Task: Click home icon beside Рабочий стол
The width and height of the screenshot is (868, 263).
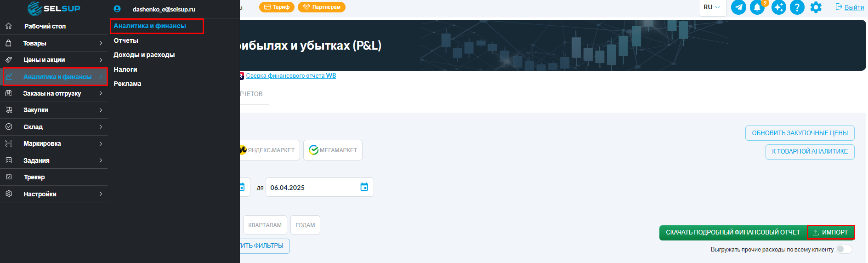Action: [x=9, y=26]
